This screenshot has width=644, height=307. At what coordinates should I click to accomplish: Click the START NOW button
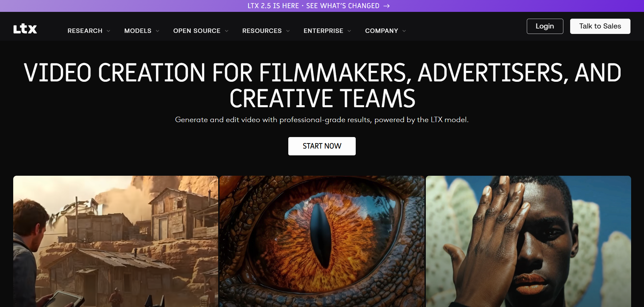pyautogui.click(x=322, y=146)
